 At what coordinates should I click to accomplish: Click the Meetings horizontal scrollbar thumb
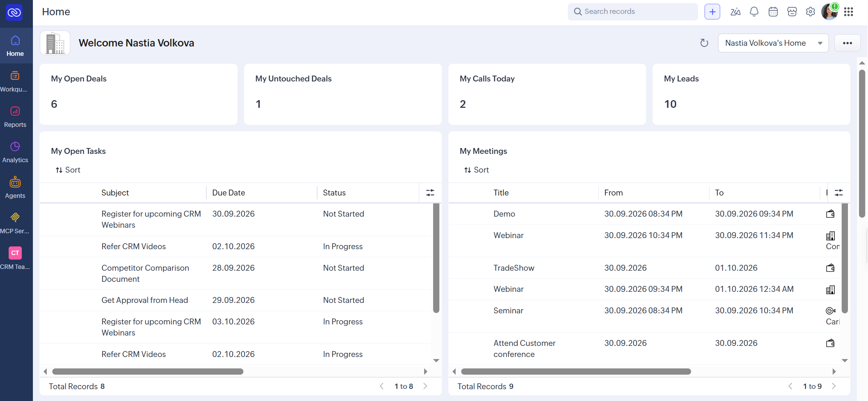(576, 372)
